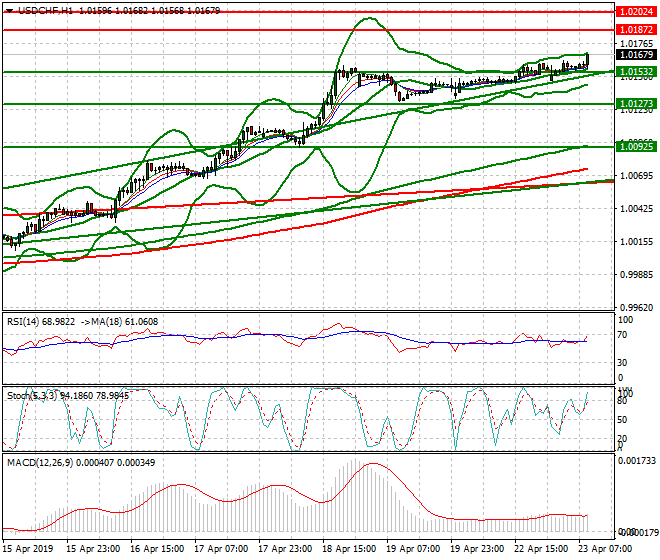The image size is (660, 560).
Task: Click the latest candlestick on the price chart
Action: (x=587, y=60)
